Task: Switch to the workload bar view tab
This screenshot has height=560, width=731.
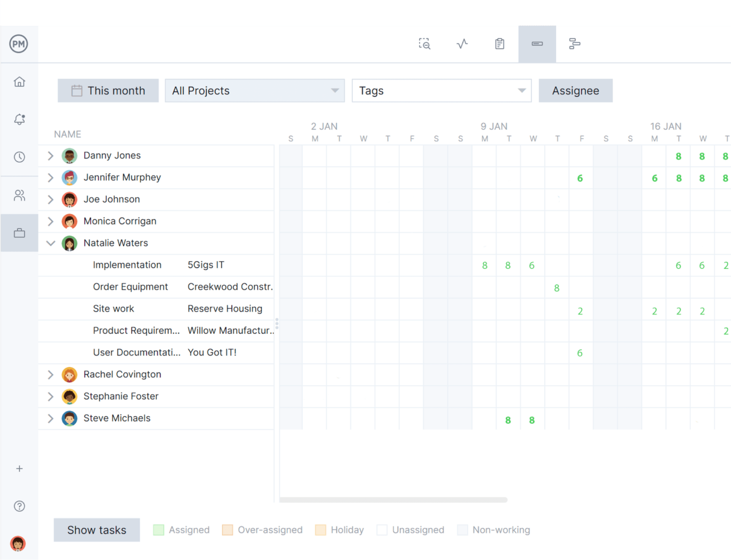Action: [537, 43]
